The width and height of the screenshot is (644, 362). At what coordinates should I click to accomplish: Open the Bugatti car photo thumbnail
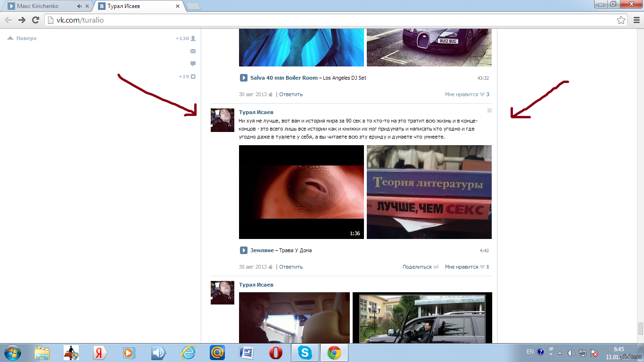(x=429, y=48)
